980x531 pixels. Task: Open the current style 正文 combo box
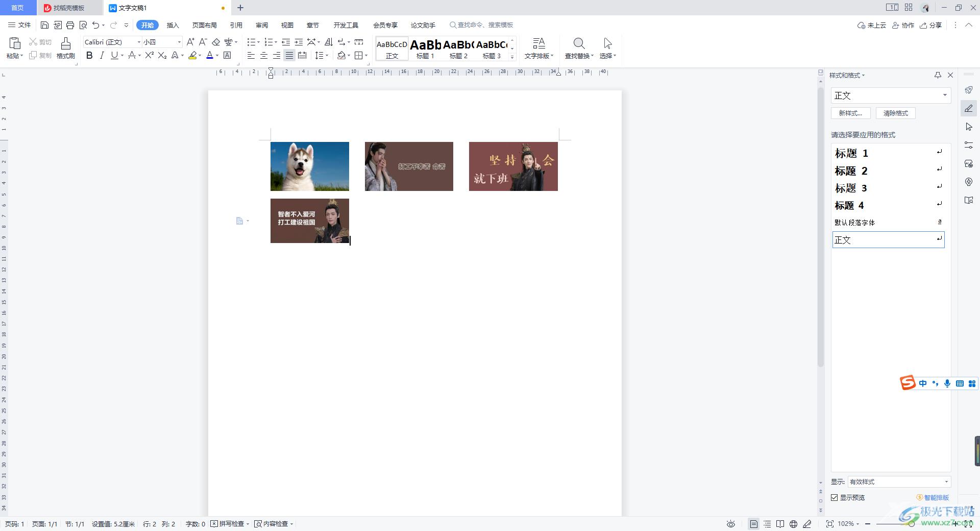tap(891, 95)
